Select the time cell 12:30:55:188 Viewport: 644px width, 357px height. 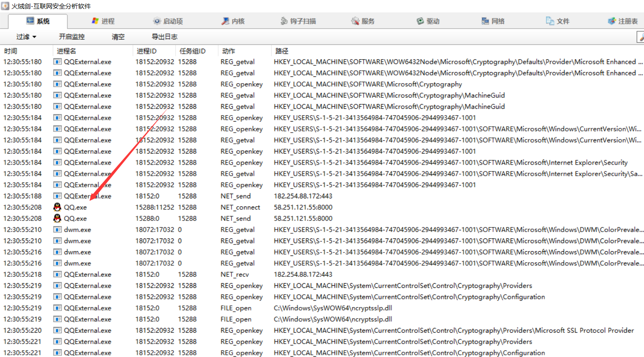pos(23,196)
